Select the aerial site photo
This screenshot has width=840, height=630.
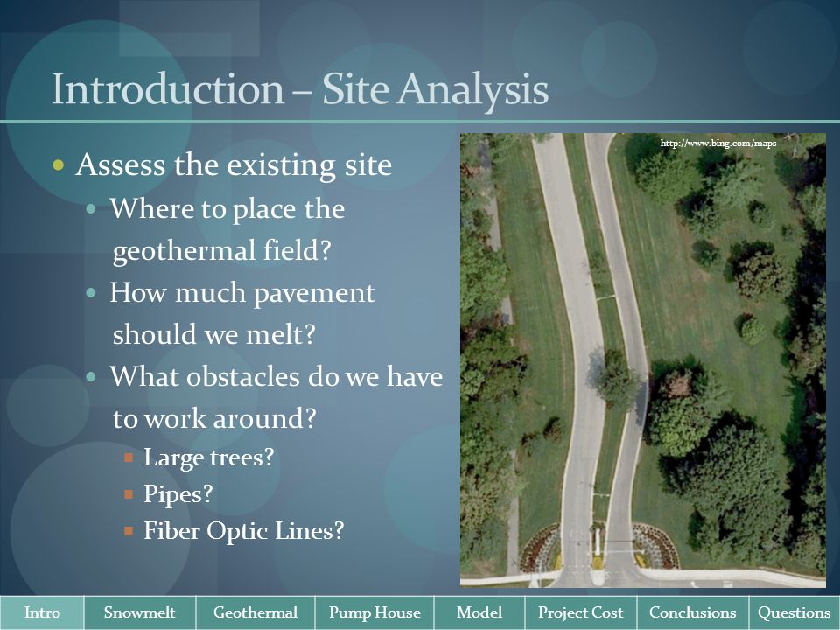click(643, 360)
